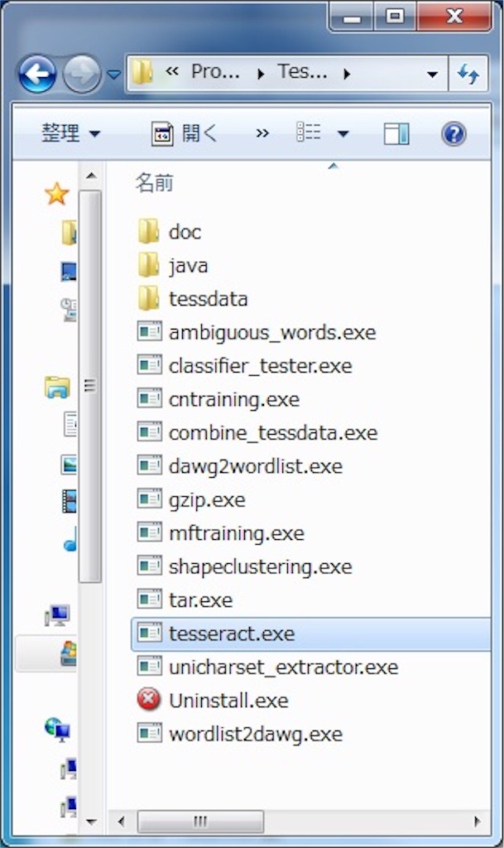The image size is (504, 848).
Task: Click the navigation pane vertical scrollbar thumb
Action: (89, 386)
